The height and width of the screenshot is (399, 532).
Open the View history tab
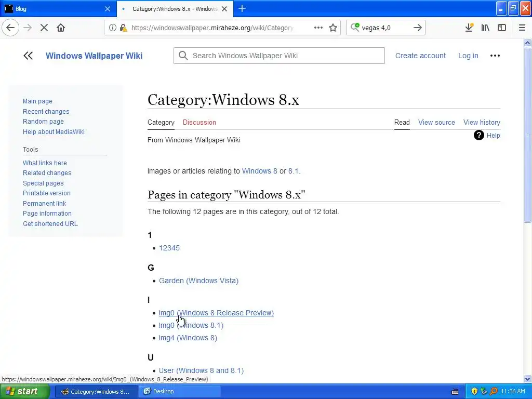pos(482,123)
